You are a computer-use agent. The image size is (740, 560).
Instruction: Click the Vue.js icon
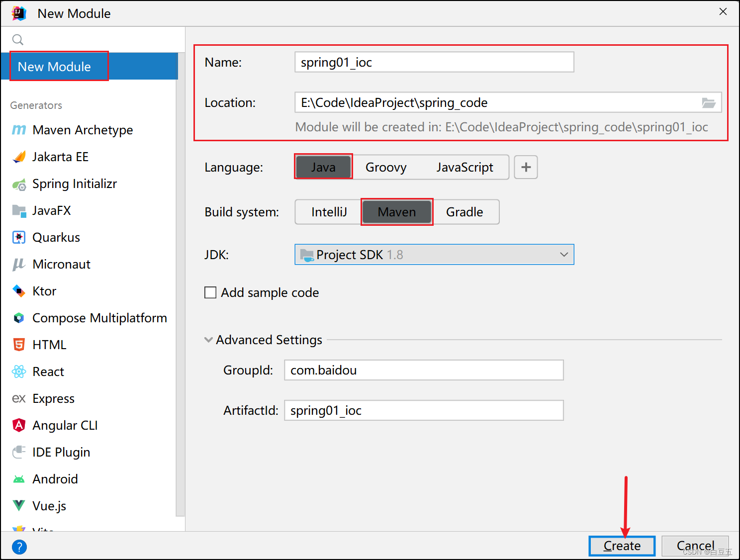coord(19,506)
